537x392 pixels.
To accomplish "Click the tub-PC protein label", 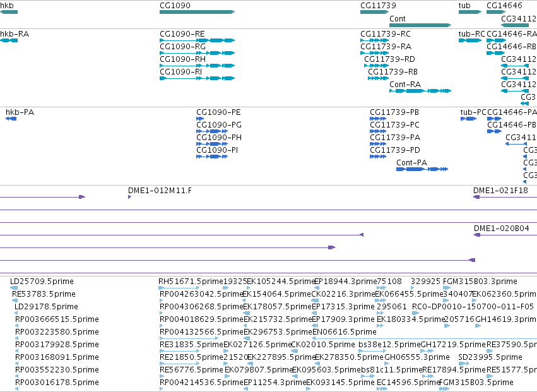I will coord(473,112).
